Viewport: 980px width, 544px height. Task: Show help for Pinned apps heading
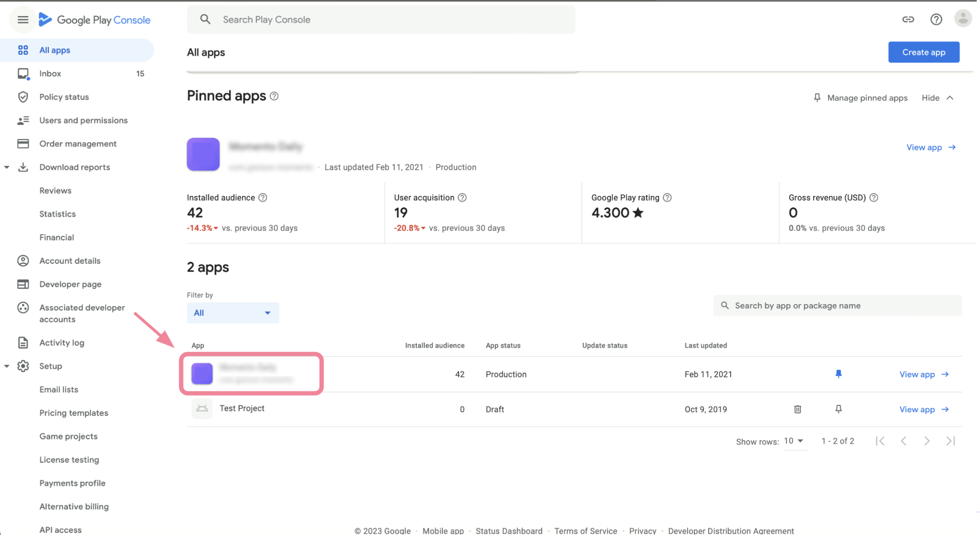(x=274, y=96)
